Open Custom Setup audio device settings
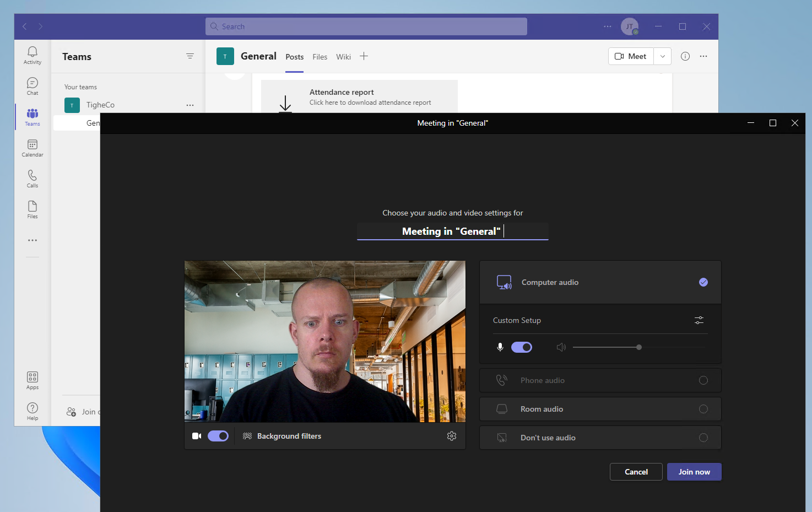The image size is (812, 512). pyautogui.click(x=699, y=320)
